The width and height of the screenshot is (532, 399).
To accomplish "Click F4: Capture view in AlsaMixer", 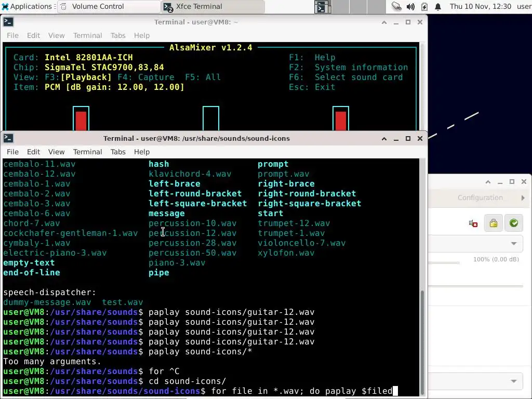I will [146, 77].
